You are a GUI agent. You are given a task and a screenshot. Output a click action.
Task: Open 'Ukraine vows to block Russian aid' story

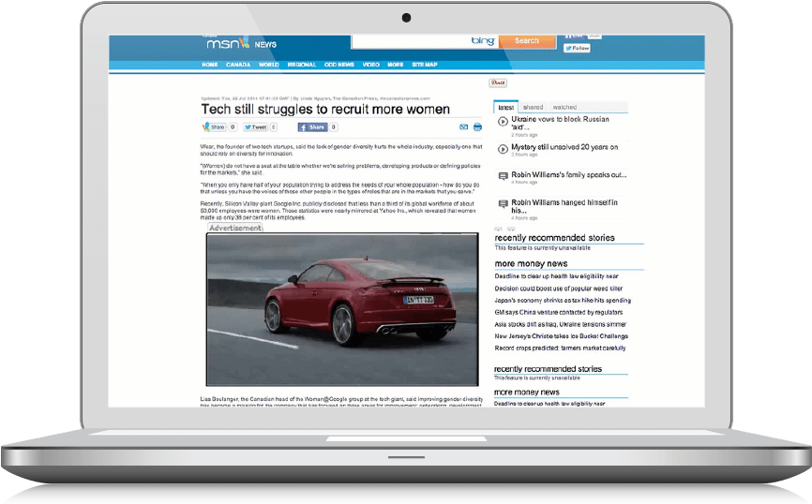pyautogui.click(x=560, y=123)
